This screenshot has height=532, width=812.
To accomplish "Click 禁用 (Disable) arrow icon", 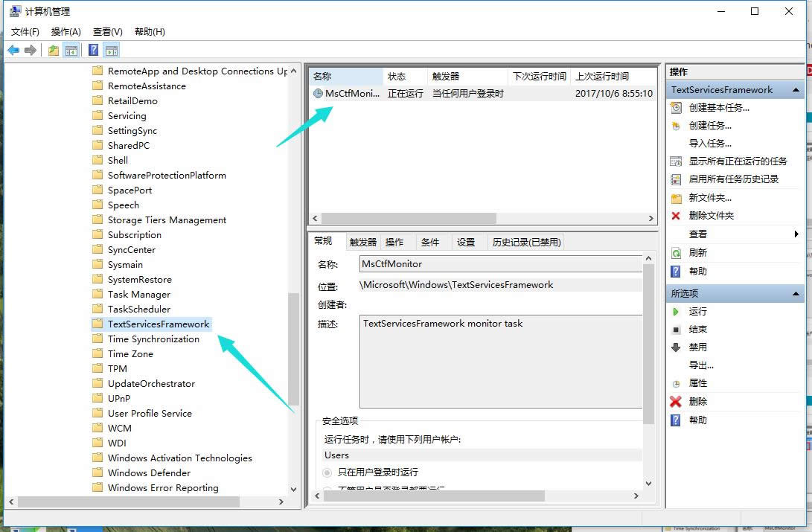I will pyautogui.click(x=675, y=347).
